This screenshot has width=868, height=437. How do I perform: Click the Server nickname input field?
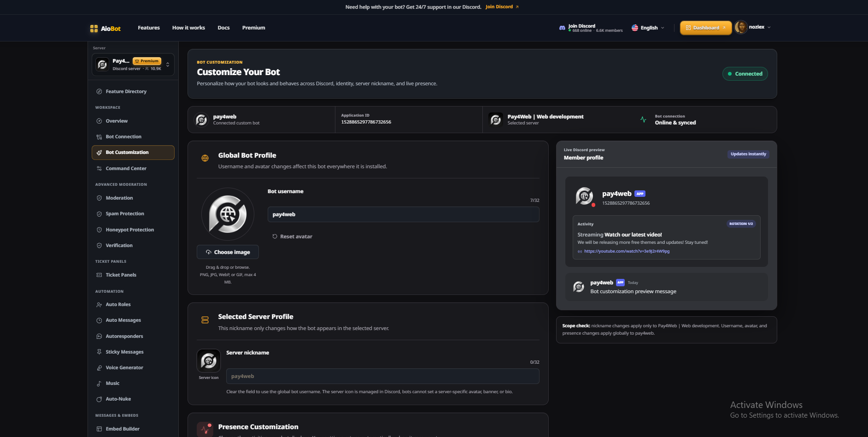click(x=382, y=376)
